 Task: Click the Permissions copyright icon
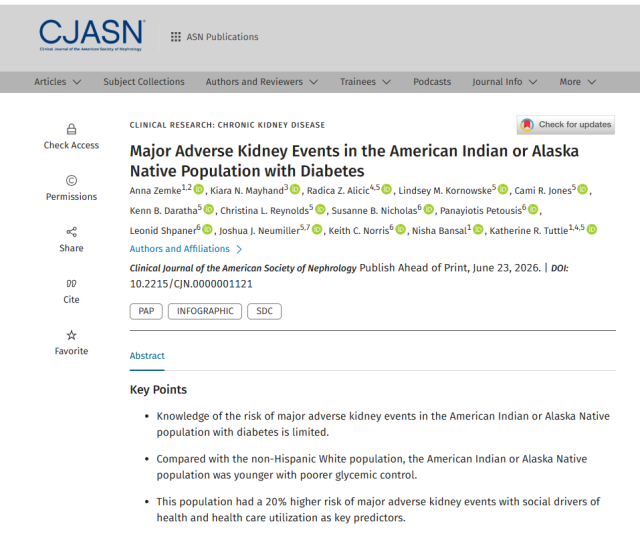pos(71,180)
